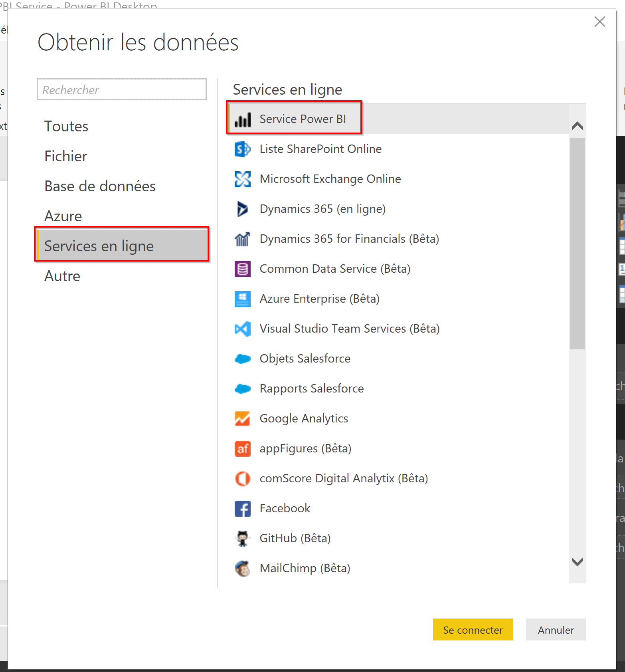Click the connector list scrollbar thumb
Screen dimensions: 625x672
pyautogui.click(x=577, y=244)
